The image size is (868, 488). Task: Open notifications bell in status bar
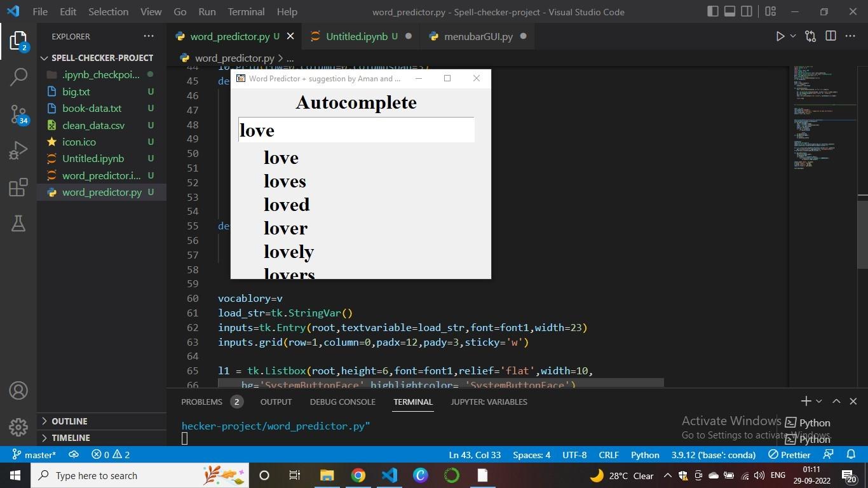[851, 455]
